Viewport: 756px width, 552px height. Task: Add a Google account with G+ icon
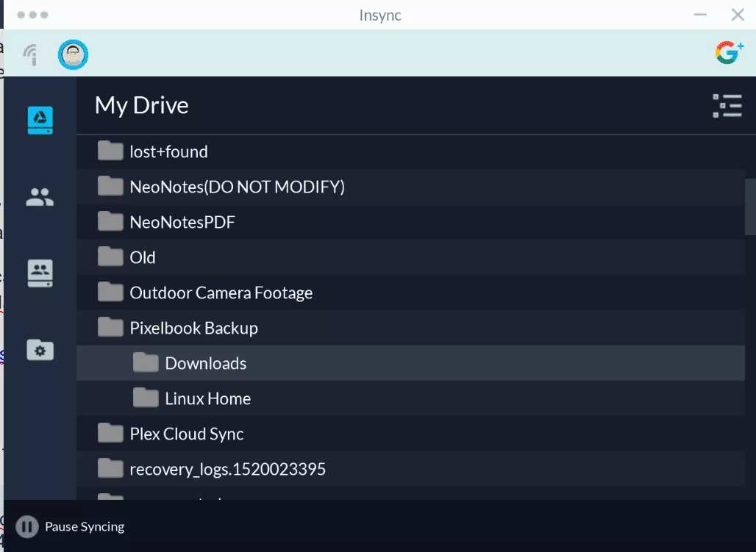[729, 52]
